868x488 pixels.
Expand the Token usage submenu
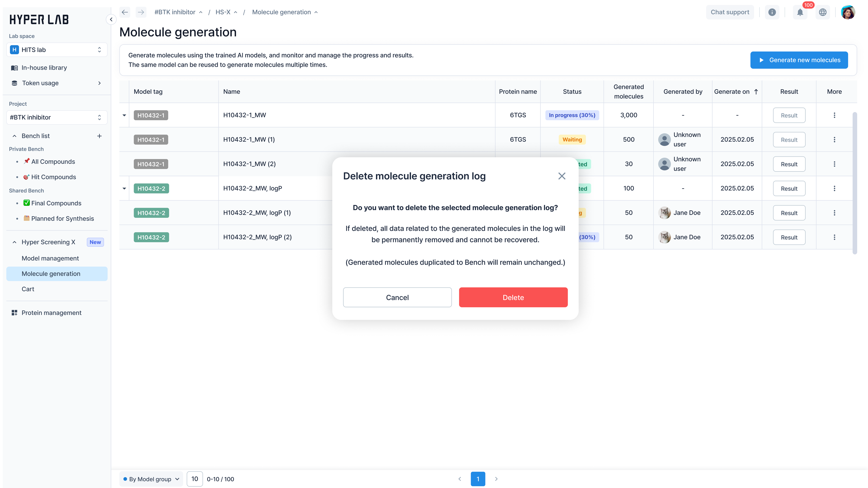tap(99, 83)
